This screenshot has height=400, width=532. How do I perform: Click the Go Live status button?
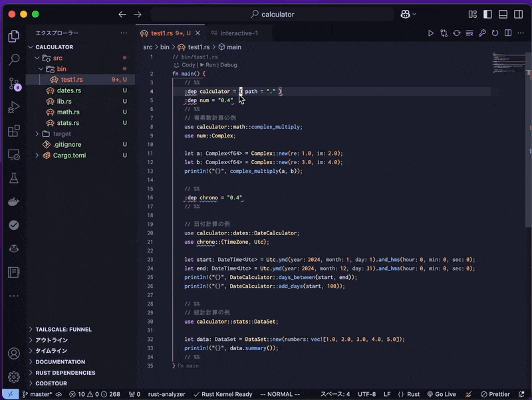coord(442,394)
